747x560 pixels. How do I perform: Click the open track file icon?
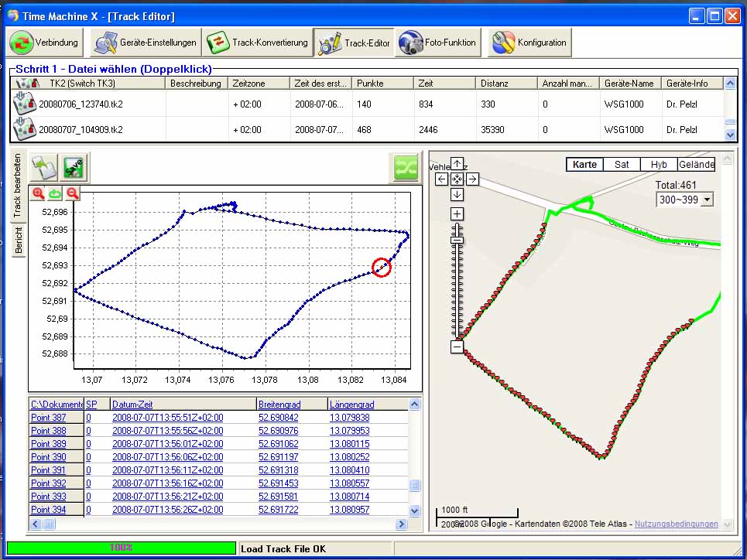(44, 167)
